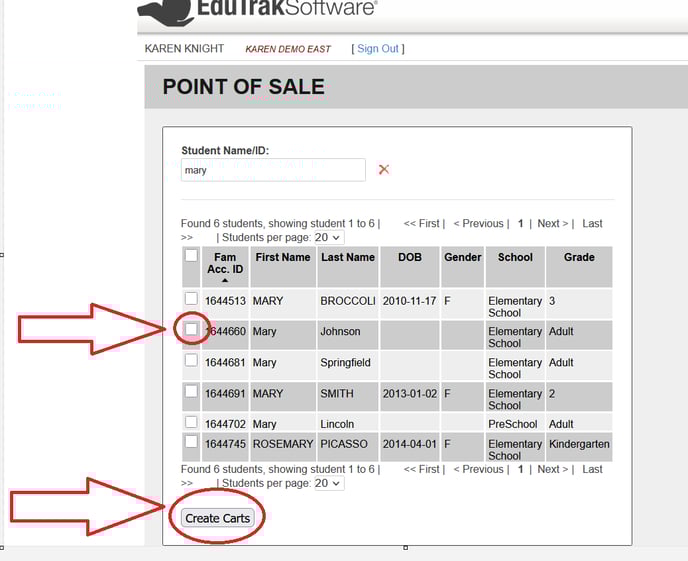Click sort arrow under Fam Acc. ID
The width and height of the screenshot is (688, 561).
(x=225, y=281)
